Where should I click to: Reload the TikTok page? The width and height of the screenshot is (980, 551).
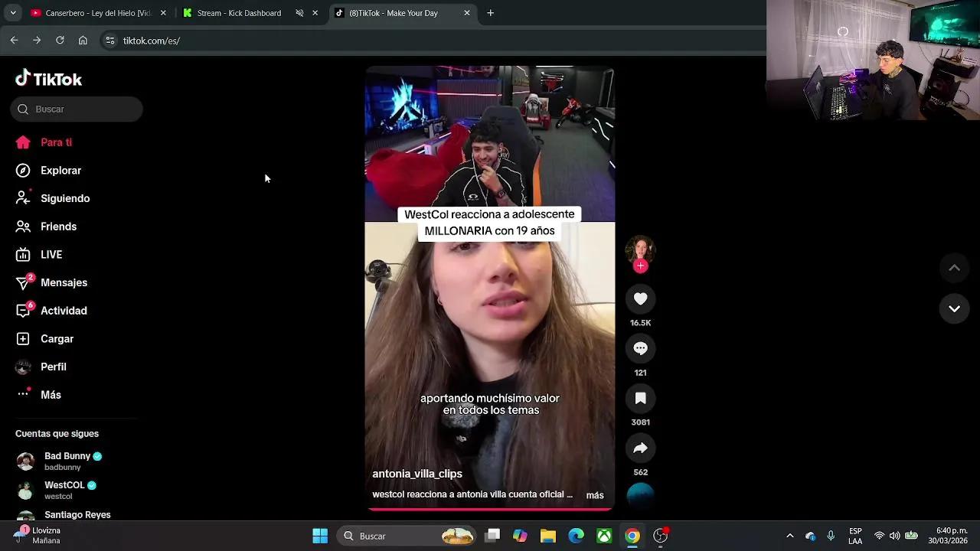tap(60, 41)
